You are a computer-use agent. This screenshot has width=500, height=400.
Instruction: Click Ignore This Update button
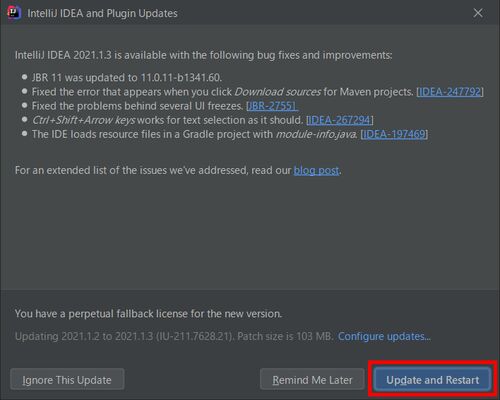(67, 379)
